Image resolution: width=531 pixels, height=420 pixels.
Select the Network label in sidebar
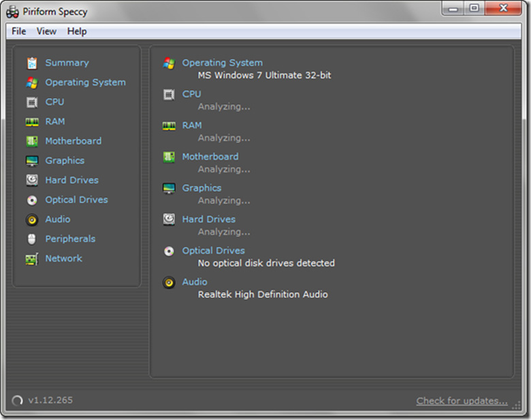[x=63, y=259]
